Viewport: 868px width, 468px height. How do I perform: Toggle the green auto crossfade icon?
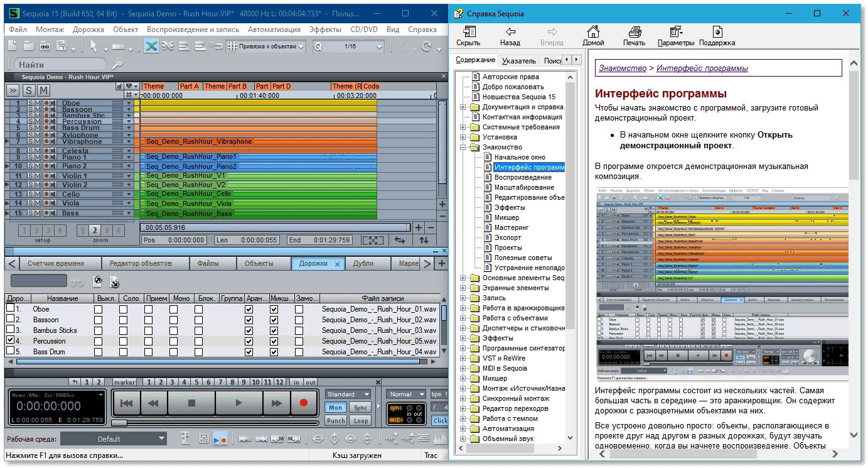point(151,46)
